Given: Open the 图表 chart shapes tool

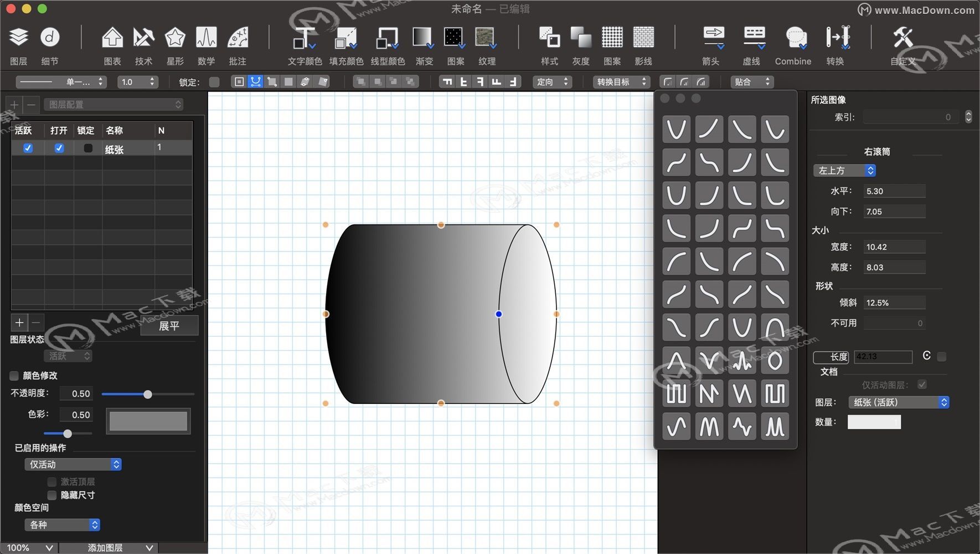Looking at the screenshot, I should (x=112, y=38).
